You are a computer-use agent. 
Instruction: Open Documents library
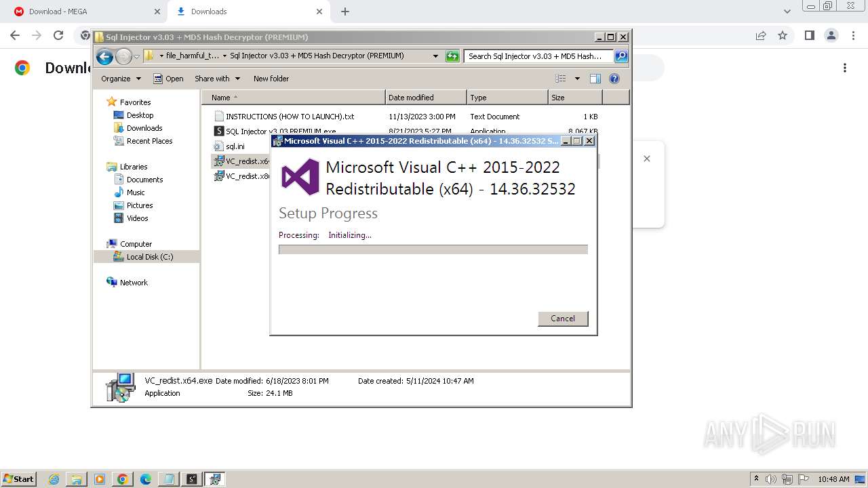tap(144, 180)
